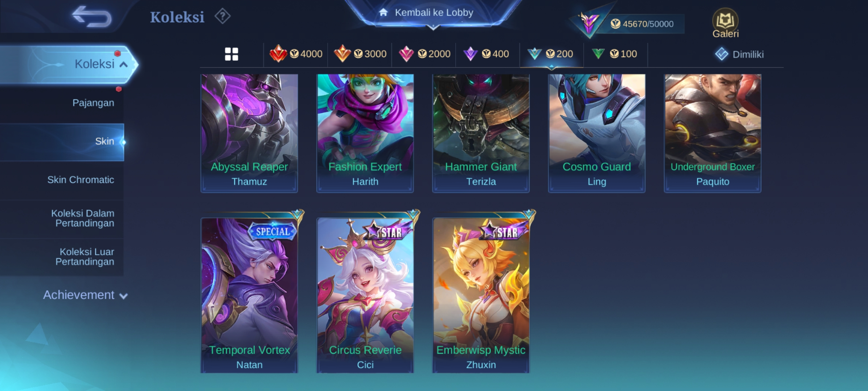Click the back arrow icon
The width and height of the screenshot is (868, 391).
point(92,17)
